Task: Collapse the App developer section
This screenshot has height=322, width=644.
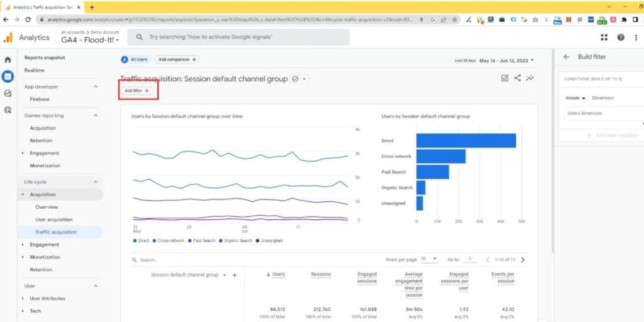Action: (96, 87)
